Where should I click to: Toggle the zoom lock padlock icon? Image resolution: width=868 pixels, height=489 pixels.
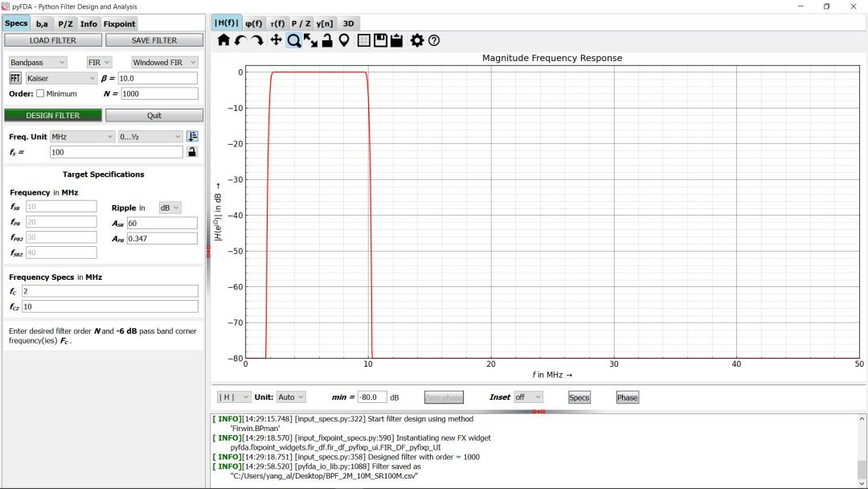tap(327, 40)
